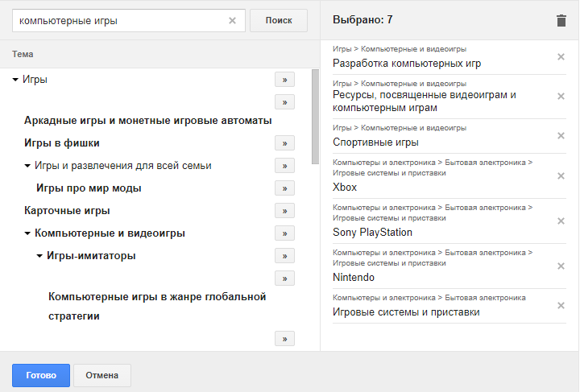
Task: Collapse the 'Игры-имитаторы' subcategory
Action: tap(40, 256)
